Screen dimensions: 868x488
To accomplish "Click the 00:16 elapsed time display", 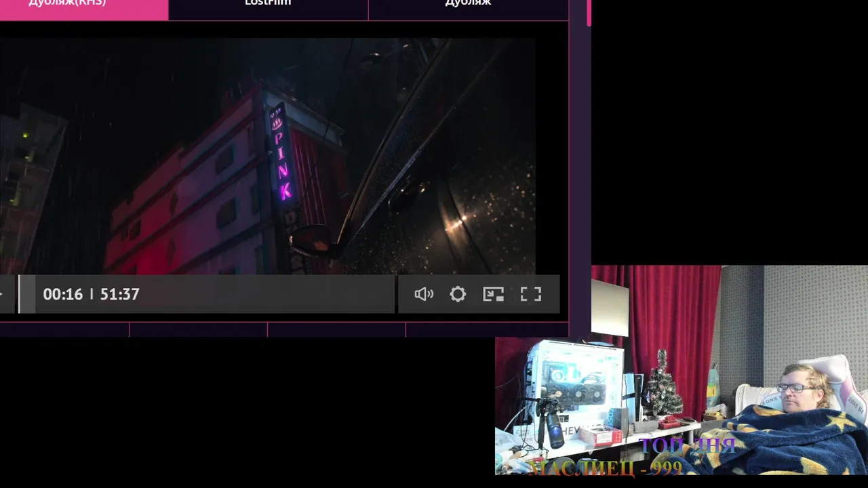I will coord(63,294).
